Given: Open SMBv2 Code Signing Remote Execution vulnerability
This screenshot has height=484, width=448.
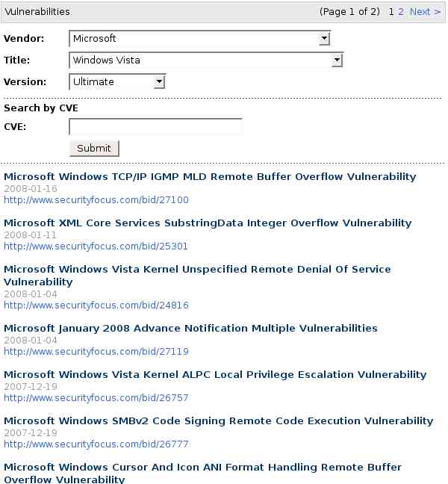Looking at the screenshot, I should (x=218, y=421).
